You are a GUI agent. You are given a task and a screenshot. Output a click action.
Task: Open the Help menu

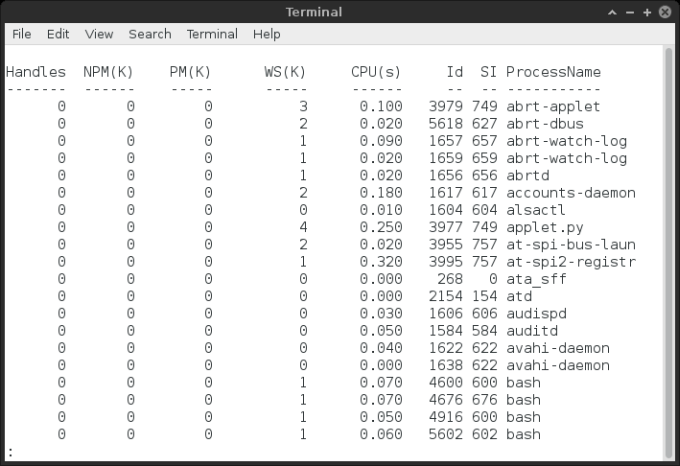[x=267, y=34]
